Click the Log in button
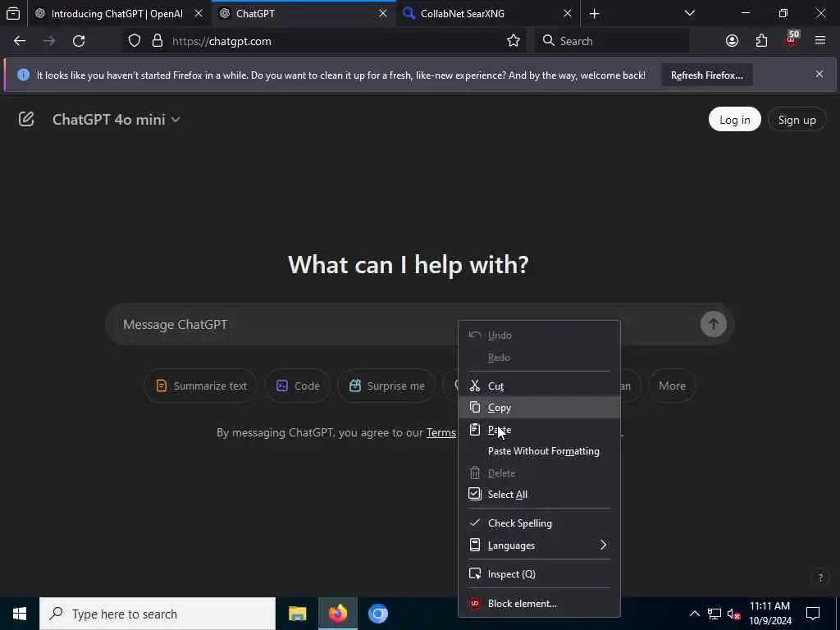Viewport: 840px width, 630px height. [734, 120]
